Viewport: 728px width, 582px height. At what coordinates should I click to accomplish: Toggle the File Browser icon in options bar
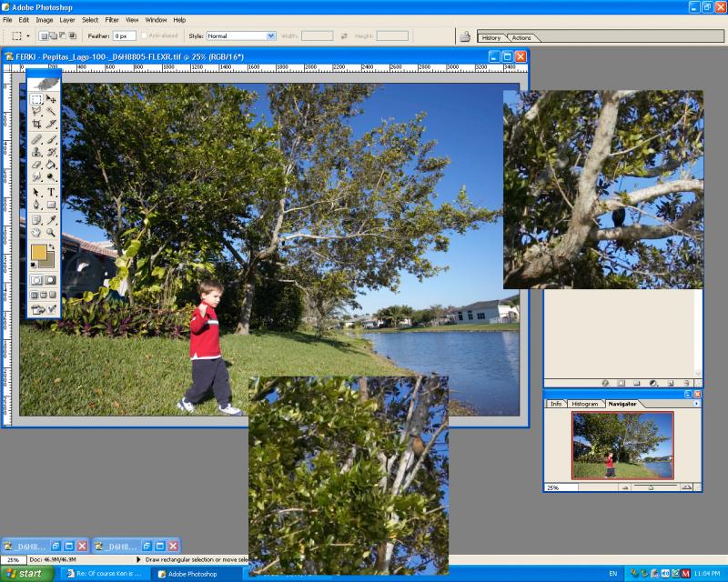pyautogui.click(x=465, y=36)
